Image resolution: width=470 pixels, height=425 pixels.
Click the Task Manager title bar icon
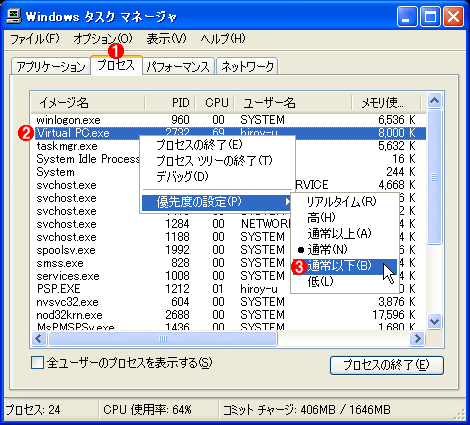coord(14,16)
